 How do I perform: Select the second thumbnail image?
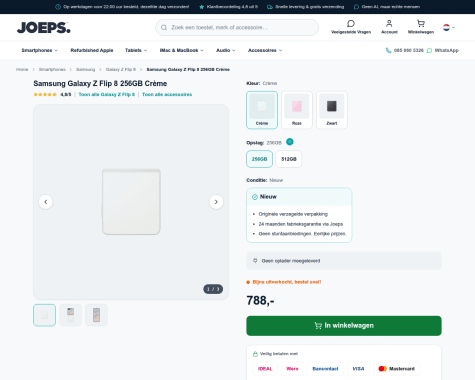pyautogui.click(x=70, y=315)
